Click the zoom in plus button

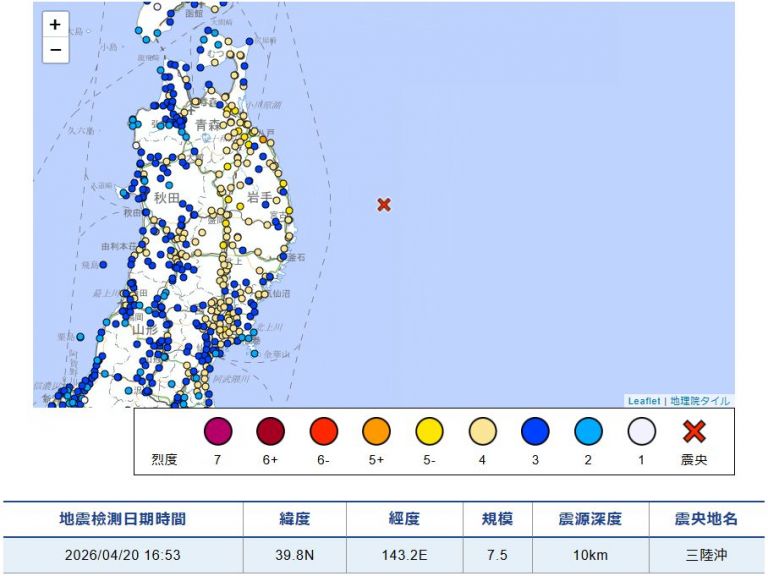[x=55, y=24]
